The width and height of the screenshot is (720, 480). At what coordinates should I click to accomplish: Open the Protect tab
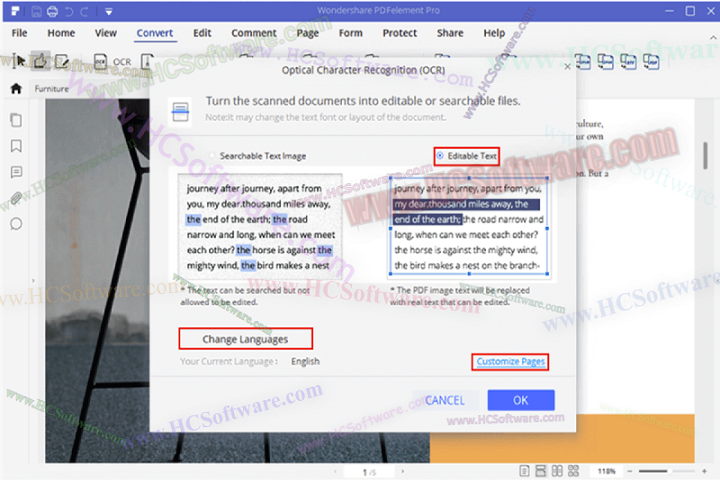pyautogui.click(x=400, y=33)
